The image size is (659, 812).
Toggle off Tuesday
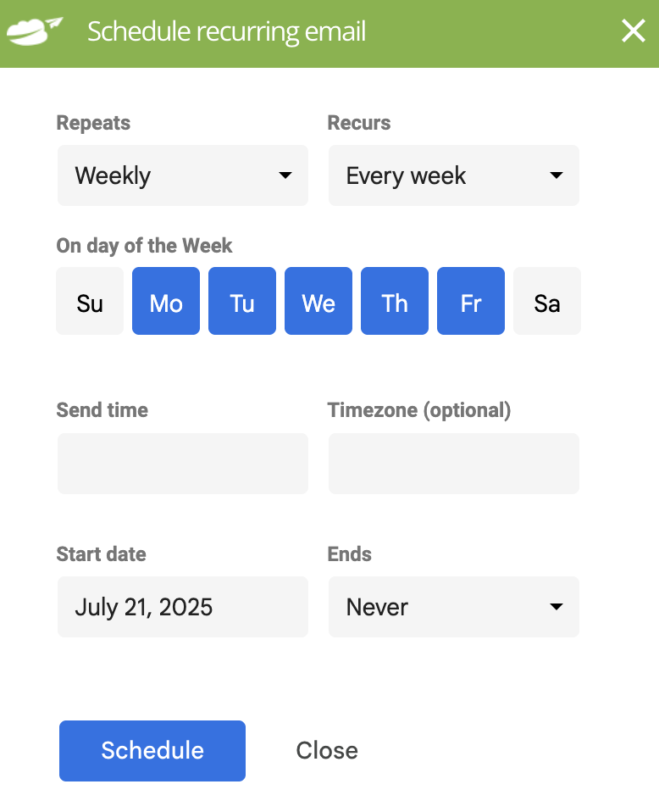coord(241,301)
